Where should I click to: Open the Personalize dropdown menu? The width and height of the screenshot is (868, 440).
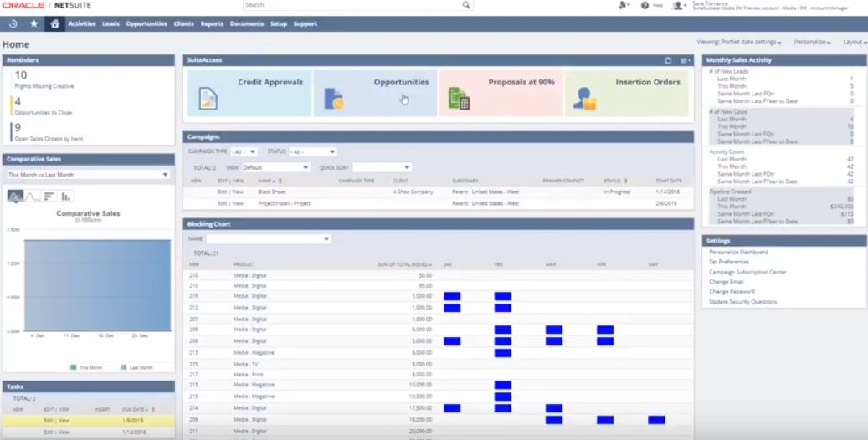pos(812,42)
